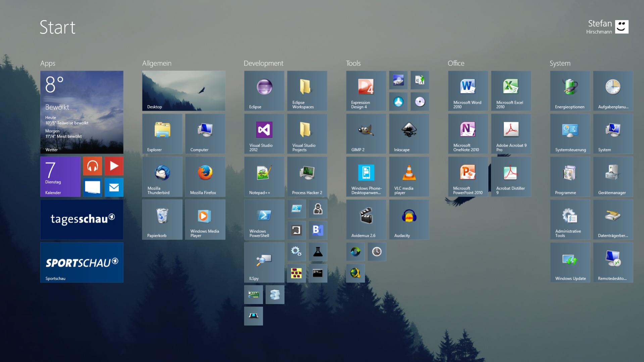Open the Explorer tile
The height and width of the screenshot is (362, 644).
click(x=162, y=134)
